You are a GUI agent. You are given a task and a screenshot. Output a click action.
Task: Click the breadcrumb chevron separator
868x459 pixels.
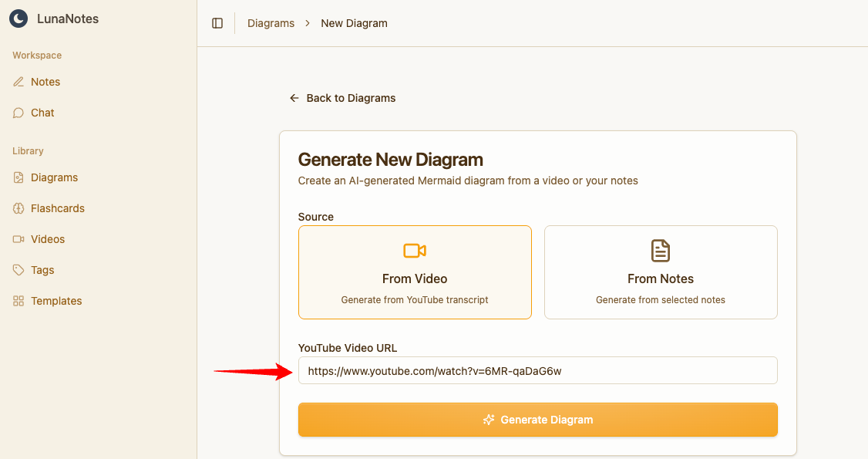click(308, 23)
